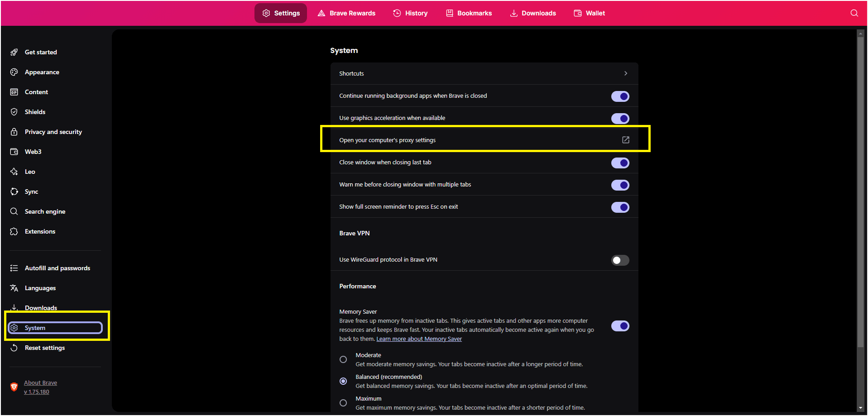Image resolution: width=868 pixels, height=416 pixels.
Task: Switch to the Settings tab
Action: pos(280,13)
